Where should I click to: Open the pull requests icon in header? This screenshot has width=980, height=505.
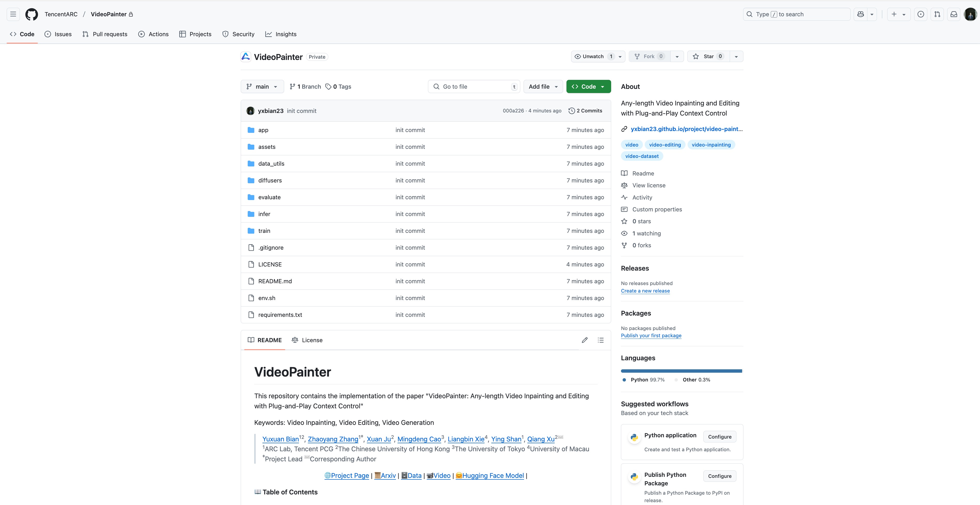click(x=937, y=14)
